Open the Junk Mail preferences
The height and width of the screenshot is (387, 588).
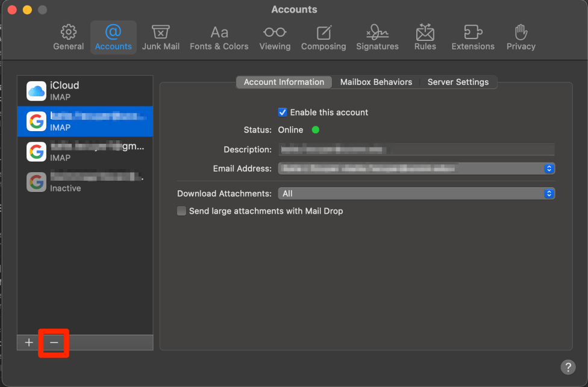coord(161,37)
